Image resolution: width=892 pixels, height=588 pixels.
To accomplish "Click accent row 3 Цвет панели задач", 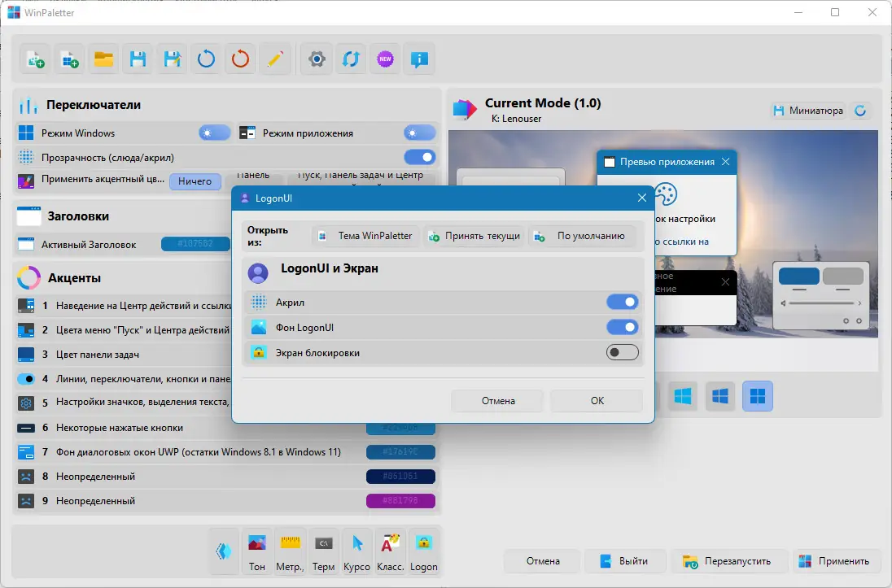I will coord(124,355).
